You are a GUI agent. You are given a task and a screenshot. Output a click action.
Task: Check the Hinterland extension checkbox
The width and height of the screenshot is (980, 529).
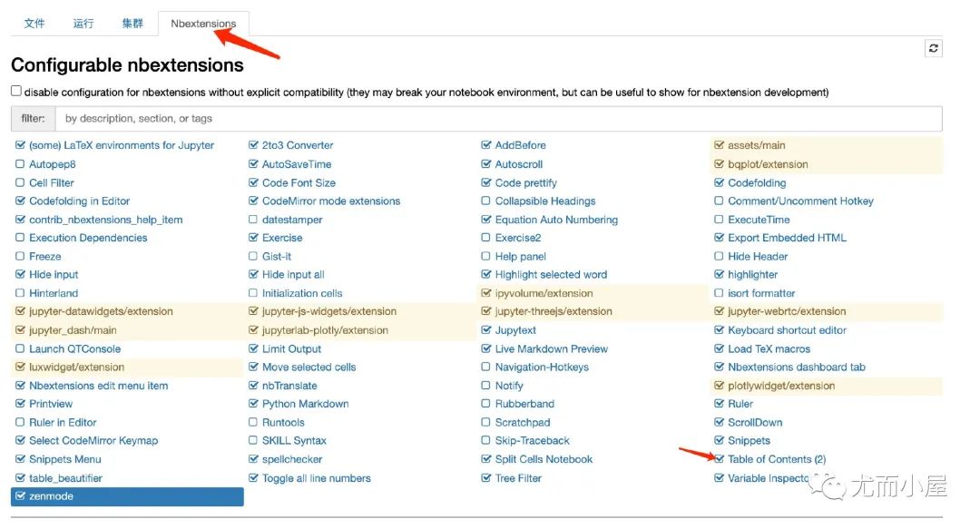coord(20,293)
